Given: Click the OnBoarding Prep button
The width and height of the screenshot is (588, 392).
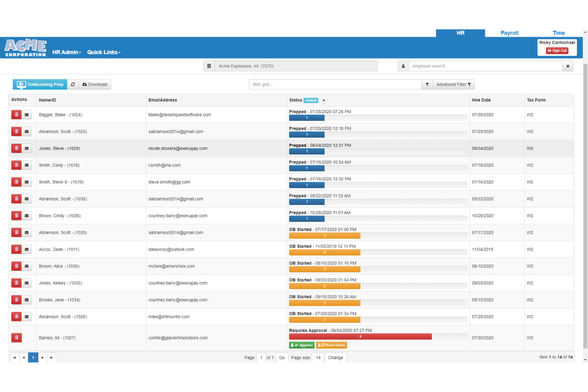Looking at the screenshot, I should [40, 84].
